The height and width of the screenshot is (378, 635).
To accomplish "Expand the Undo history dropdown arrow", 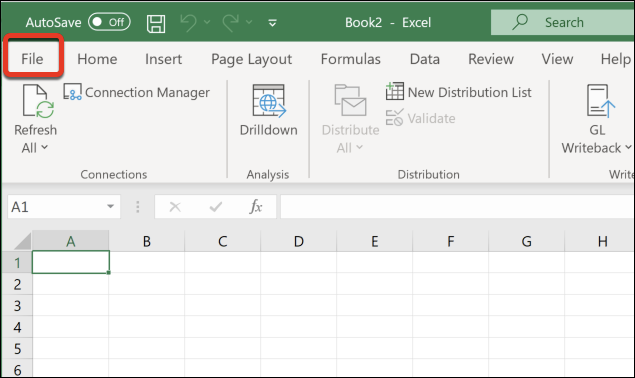I will pyautogui.click(x=207, y=22).
